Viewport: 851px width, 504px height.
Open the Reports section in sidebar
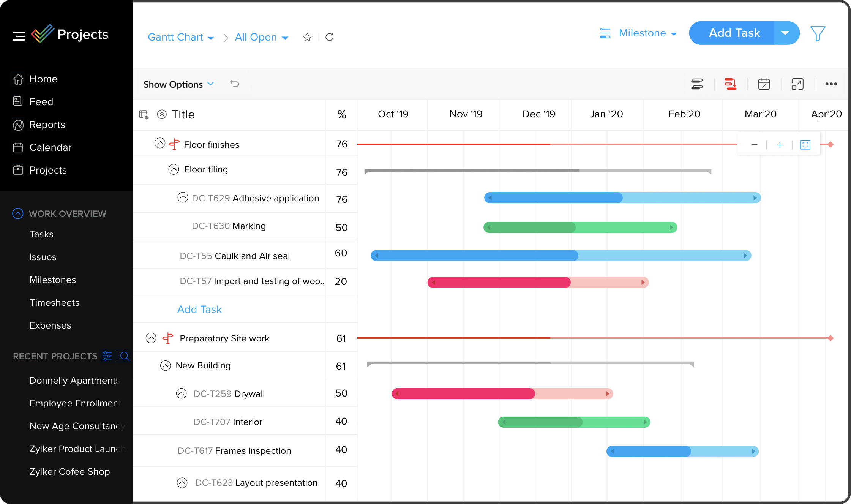pyautogui.click(x=47, y=125)
